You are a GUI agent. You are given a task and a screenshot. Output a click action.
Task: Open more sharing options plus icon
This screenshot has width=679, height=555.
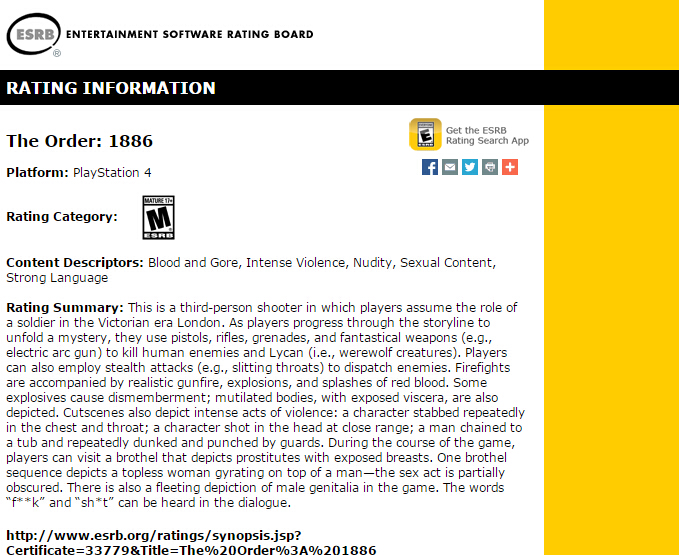click(510, 167)
